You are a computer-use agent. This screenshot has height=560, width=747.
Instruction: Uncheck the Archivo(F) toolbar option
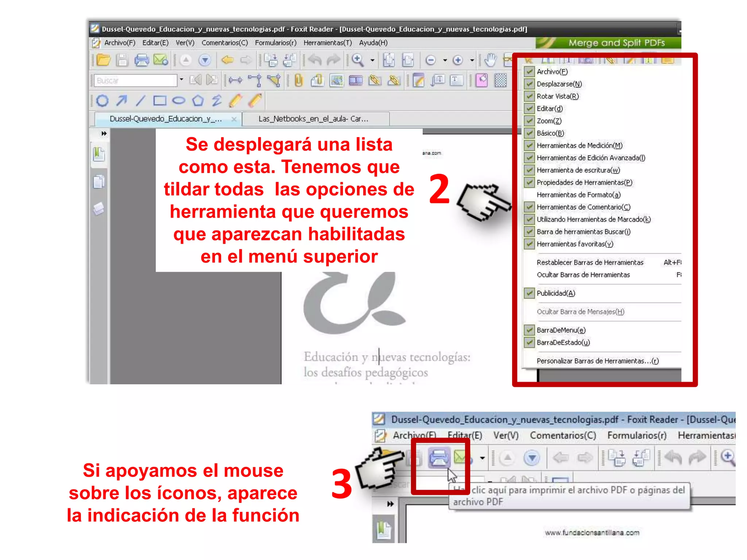(x=529, y=71)
